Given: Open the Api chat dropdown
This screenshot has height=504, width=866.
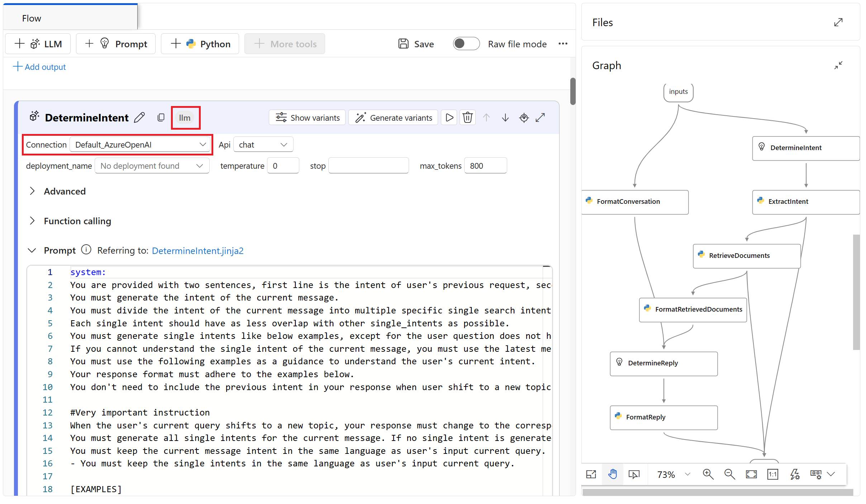Looking at the screenshot, I should [263, 145].
